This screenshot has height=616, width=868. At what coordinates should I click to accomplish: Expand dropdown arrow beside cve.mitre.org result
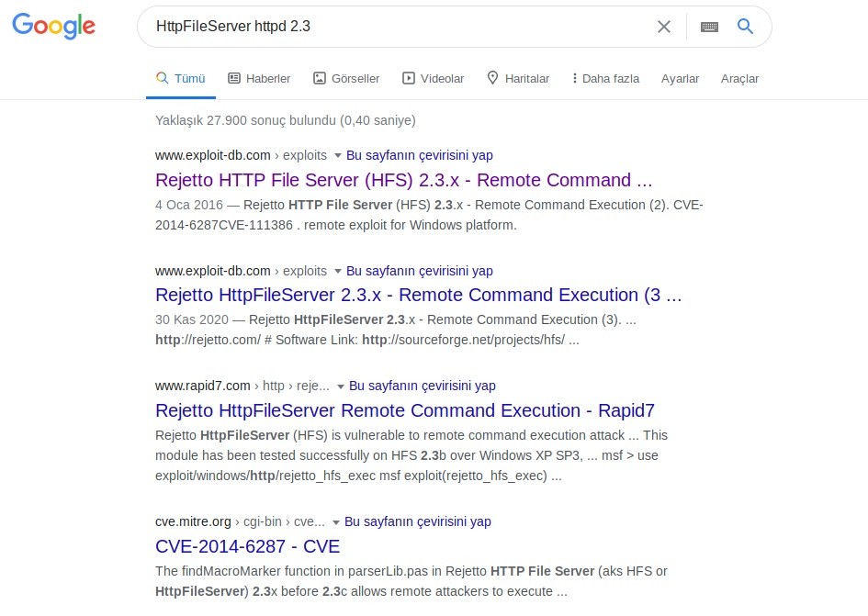pyautogui.click(x=335, y=521)
